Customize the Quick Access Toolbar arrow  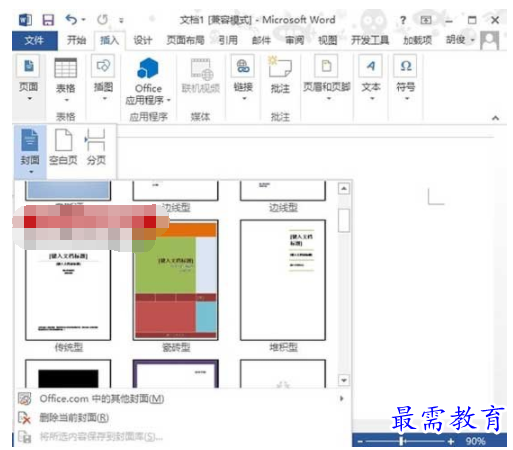(121, 21)
